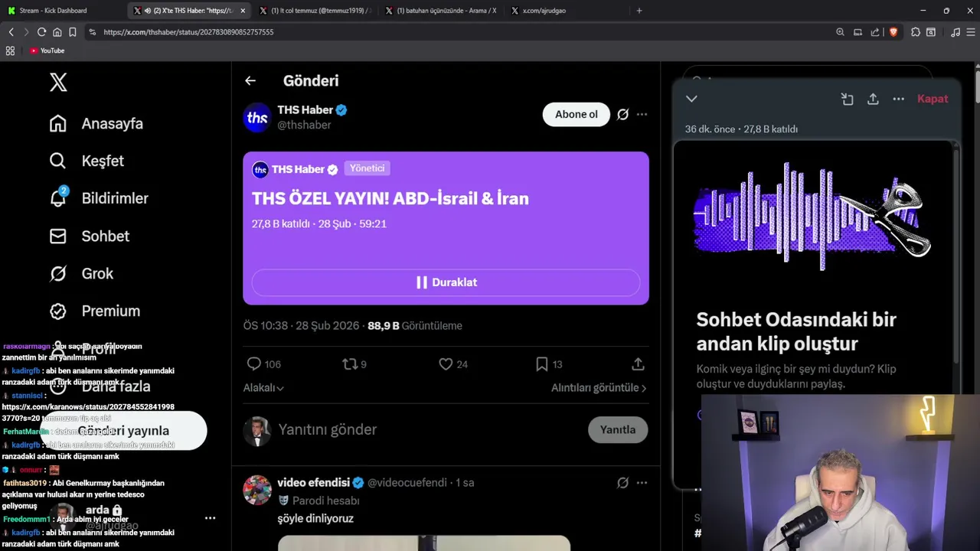Click the share icon on the post
Screen dimensions: 980x551
coord(638,364)
